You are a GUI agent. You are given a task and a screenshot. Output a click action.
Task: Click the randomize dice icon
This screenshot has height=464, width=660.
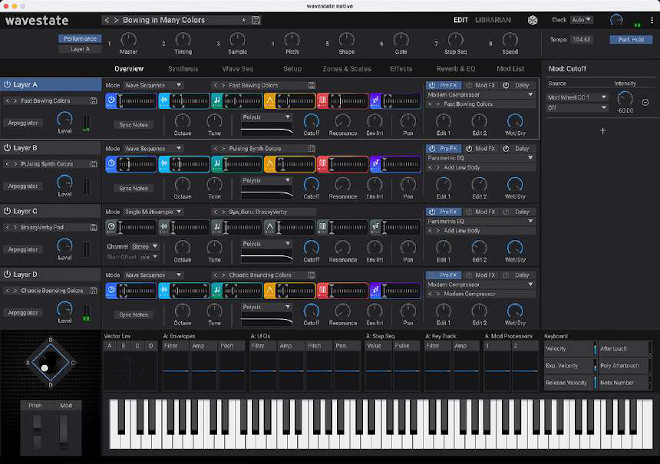tap(533, 20)
